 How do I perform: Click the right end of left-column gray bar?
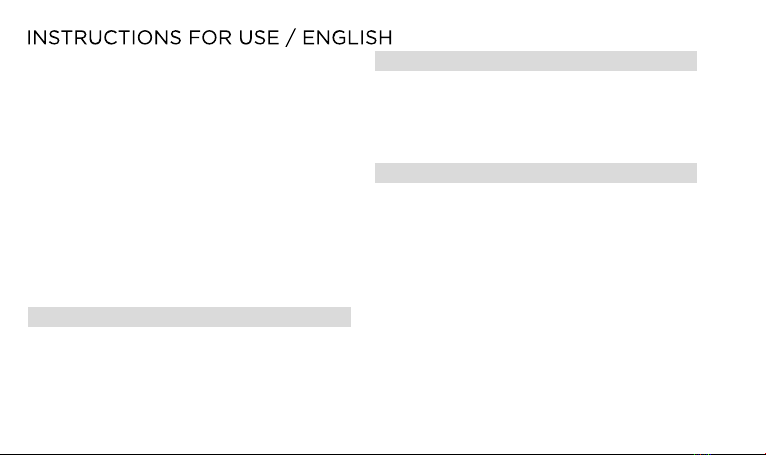click(x=348, y=317)
